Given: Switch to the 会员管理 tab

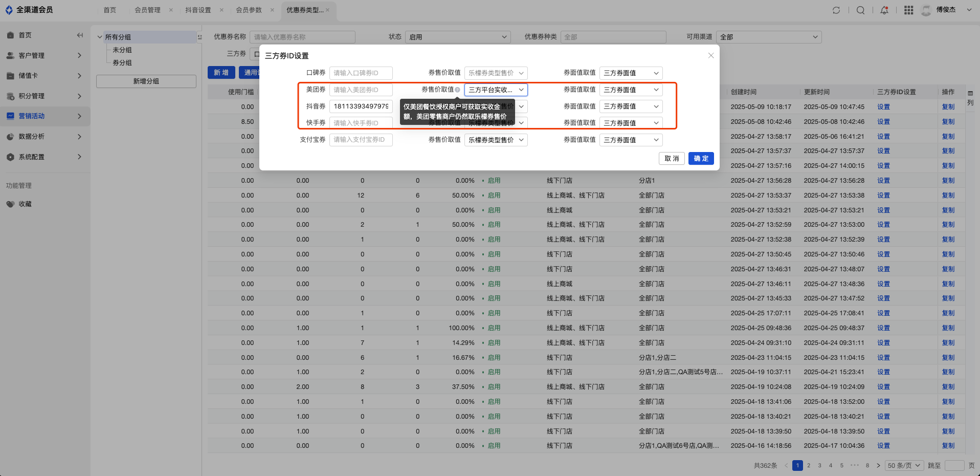Looking at the screenshot, I should tap(147, 10).
